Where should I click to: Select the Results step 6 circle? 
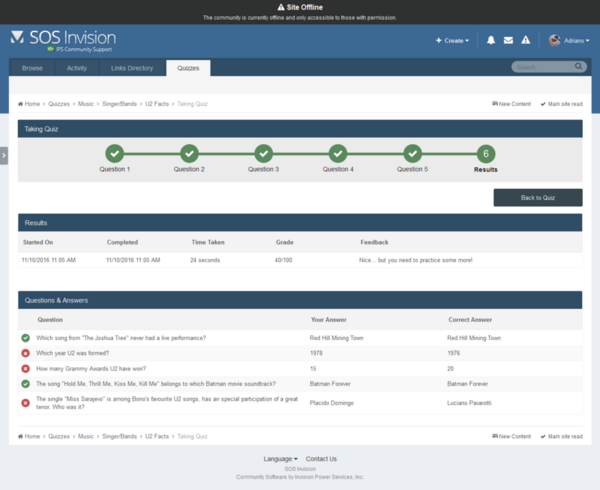click(486, 153)
